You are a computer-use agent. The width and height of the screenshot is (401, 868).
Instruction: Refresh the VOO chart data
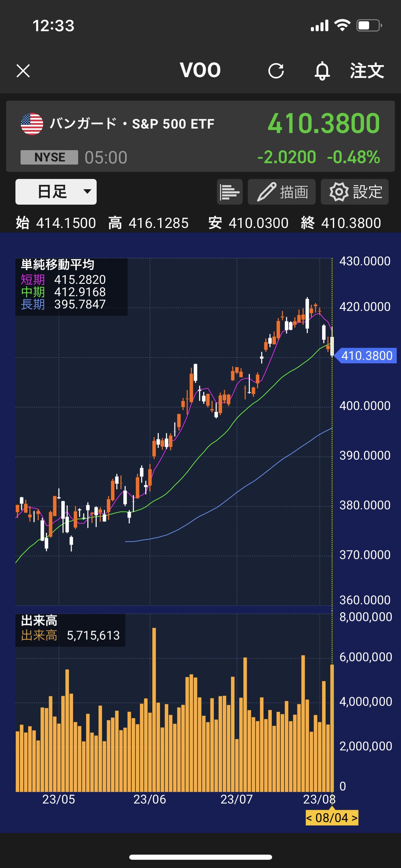tap(276, 71)
